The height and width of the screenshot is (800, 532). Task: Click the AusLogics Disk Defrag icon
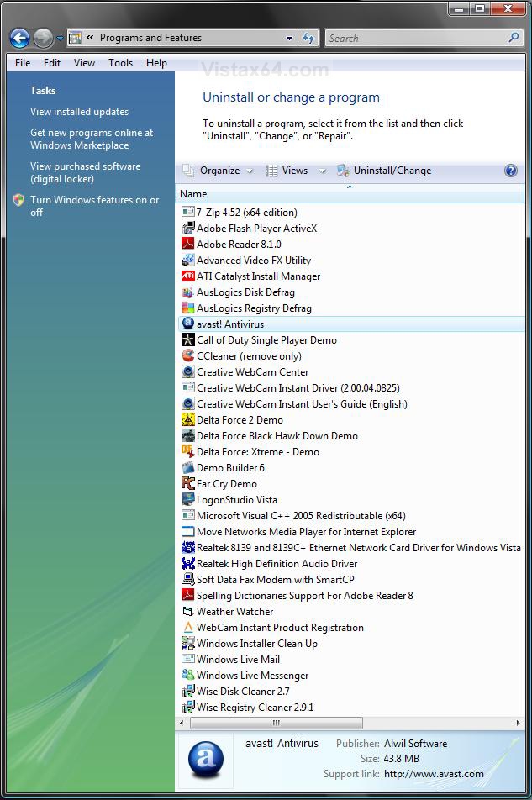point(187,292)
